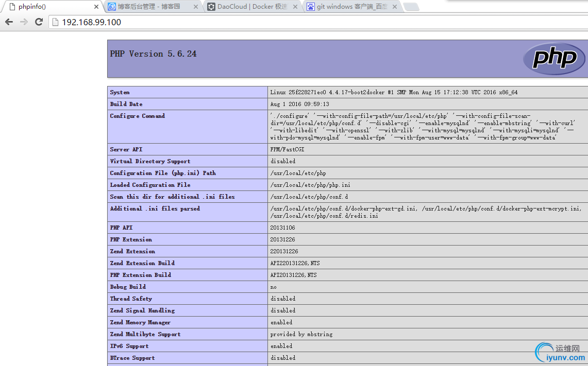Click the PHP Extension label
The height and width of the screenshot is (366, 588).
click(131, 239)
